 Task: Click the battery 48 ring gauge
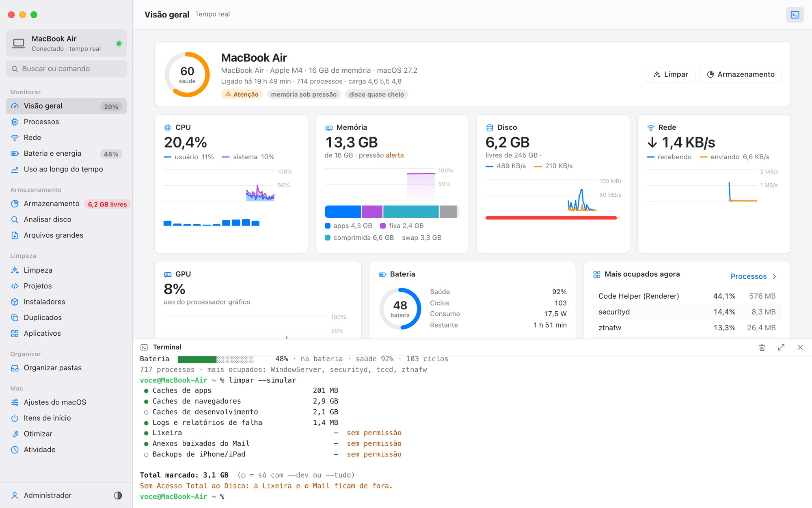[x=400, y=309]
